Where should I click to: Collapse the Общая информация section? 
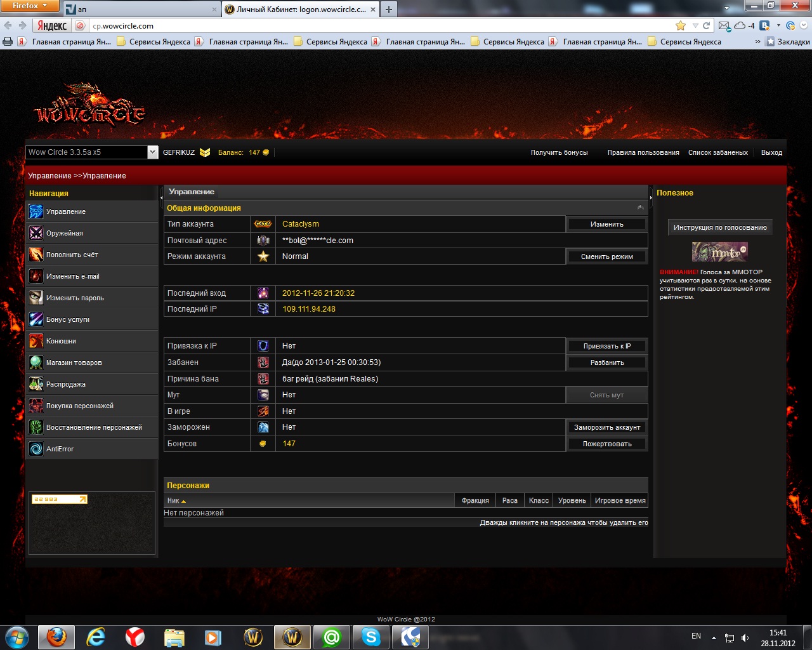pyautogui.click(x=640, y=208)
